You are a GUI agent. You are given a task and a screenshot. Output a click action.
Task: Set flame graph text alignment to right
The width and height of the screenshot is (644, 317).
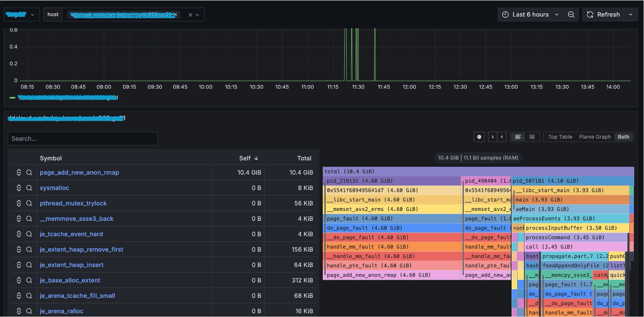click(x=532, y=137)
